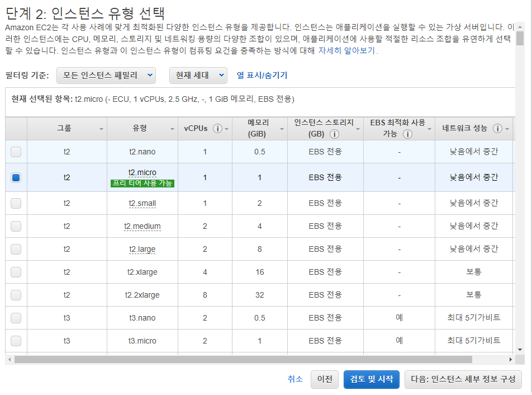Viewport: 532px width, 395px height.
Task: Select the t2.medium instance checkbox
Action: pos(16,226)
